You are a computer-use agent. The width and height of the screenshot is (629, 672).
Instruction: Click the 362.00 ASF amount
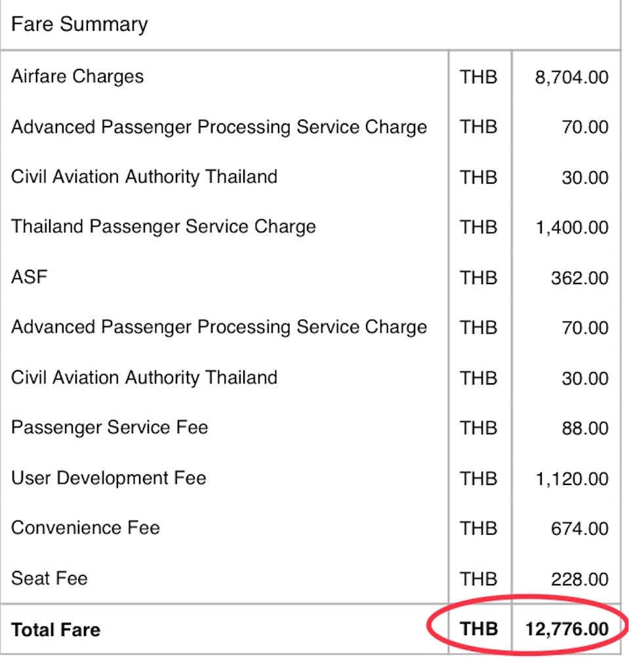579,278
